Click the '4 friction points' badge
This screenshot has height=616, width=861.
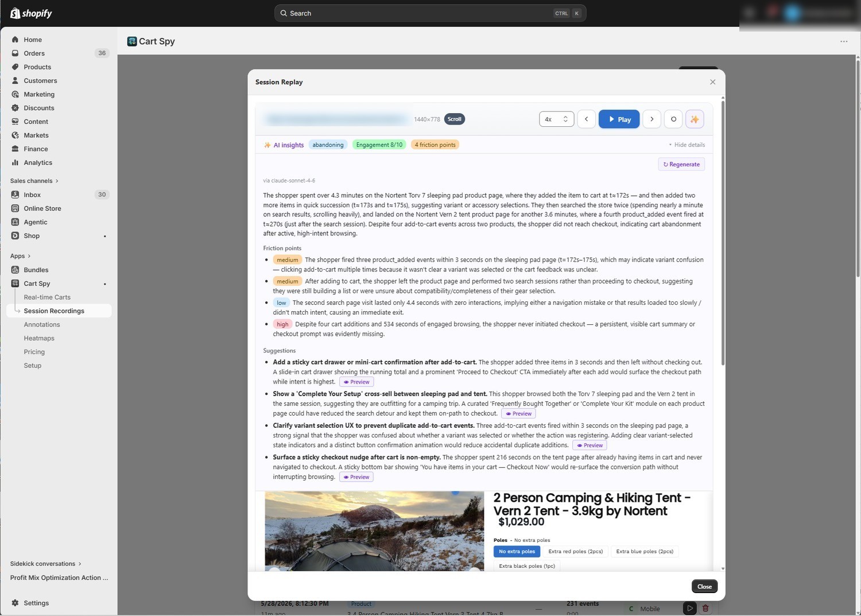coord(435,145)
